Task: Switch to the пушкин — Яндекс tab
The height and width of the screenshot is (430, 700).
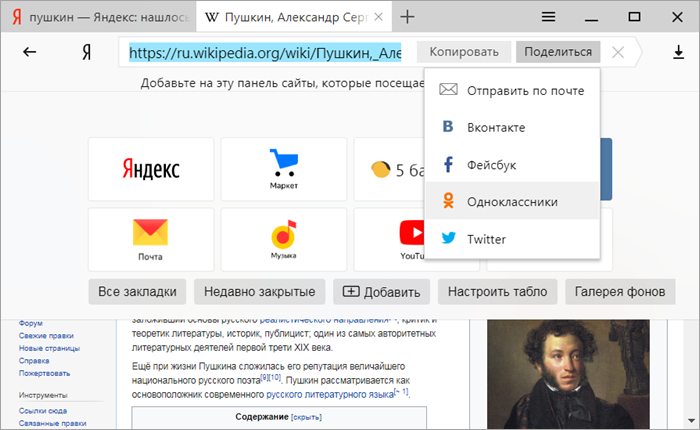Action: [x=98, y=17]
